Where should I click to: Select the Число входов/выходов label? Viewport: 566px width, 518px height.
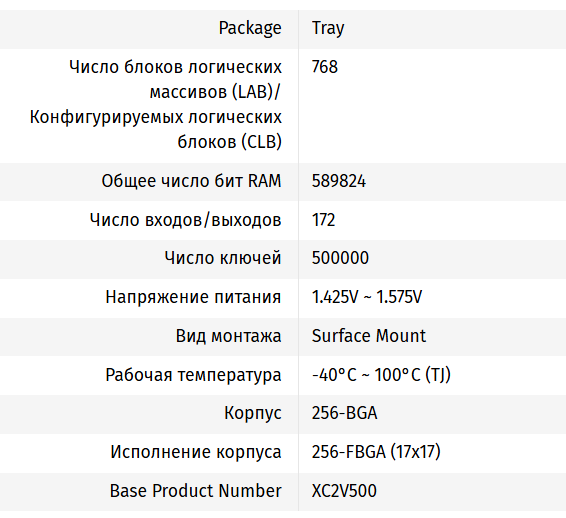pos(185,220)
